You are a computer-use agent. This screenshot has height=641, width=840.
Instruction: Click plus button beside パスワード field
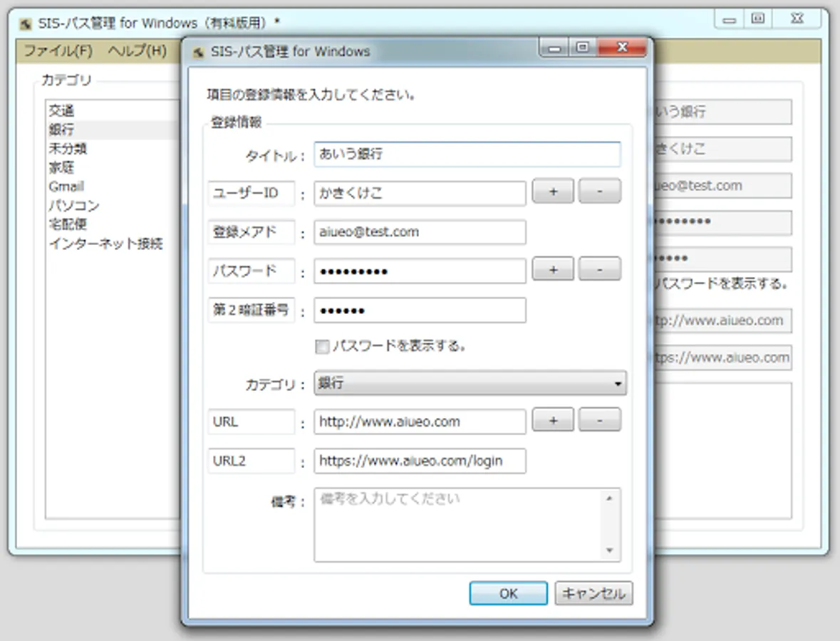pos(553,269)
